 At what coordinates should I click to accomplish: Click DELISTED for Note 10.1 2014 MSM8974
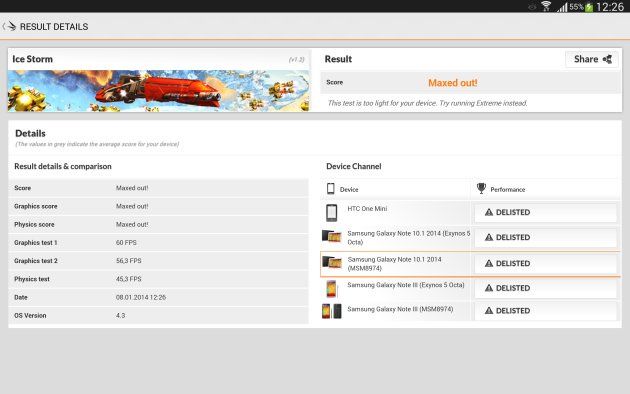point(546,264)
